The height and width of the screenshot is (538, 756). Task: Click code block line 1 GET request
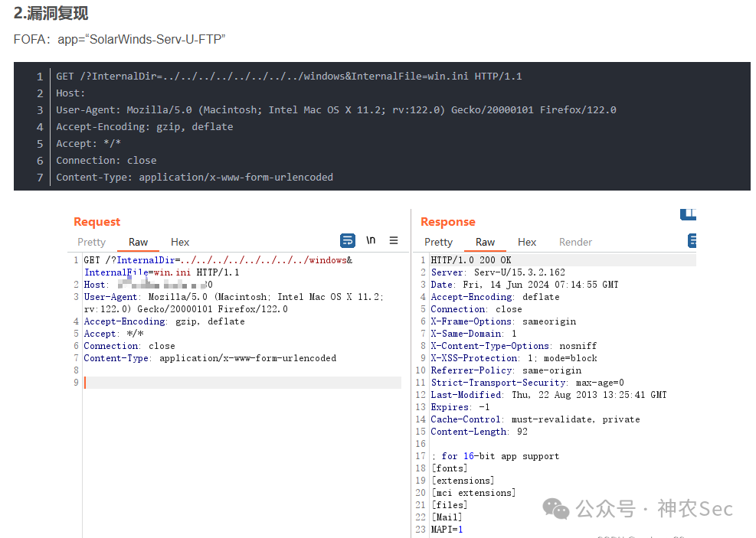click(x=289, y=77)
